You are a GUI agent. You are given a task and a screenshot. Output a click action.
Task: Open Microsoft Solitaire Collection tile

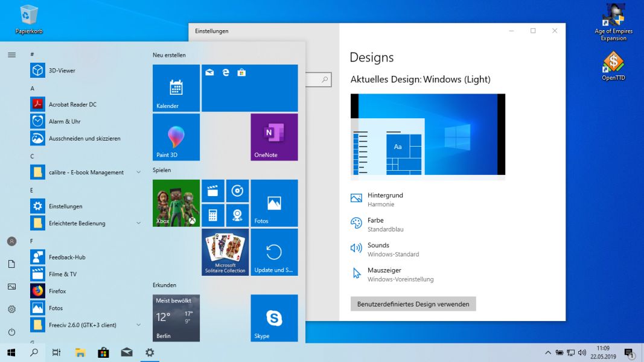(x=225, y=252)
